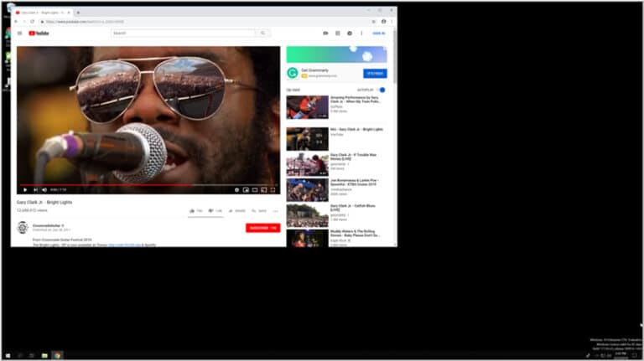Open 'If Trouble Was Money' video title

(353, 157)
